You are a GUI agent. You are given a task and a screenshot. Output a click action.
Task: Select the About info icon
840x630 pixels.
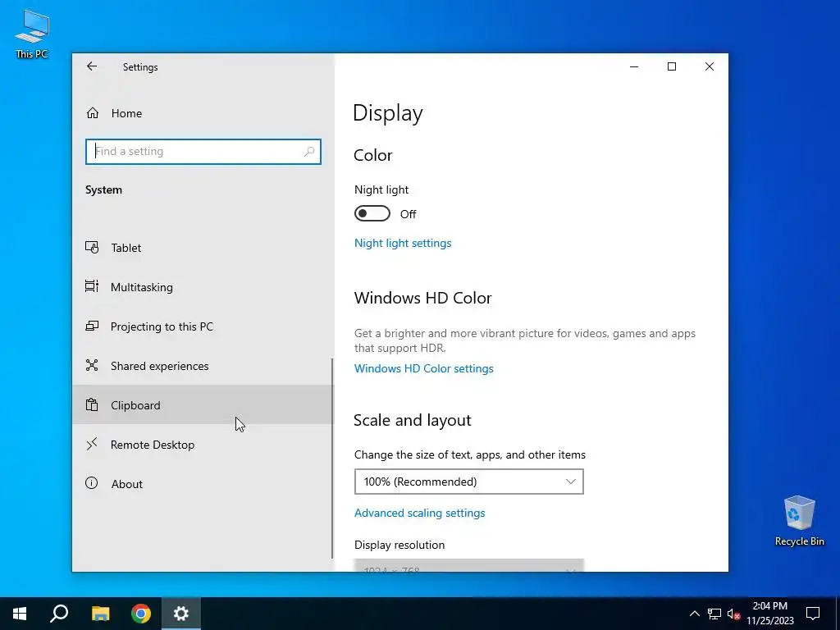(x=92, y=483)
